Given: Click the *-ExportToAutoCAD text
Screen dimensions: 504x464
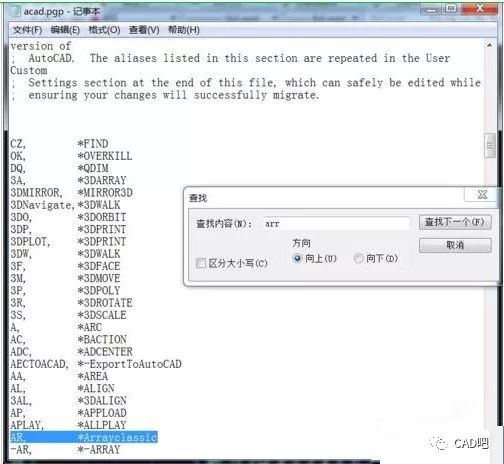Looking at the screenshot, I should pos(129,364).
